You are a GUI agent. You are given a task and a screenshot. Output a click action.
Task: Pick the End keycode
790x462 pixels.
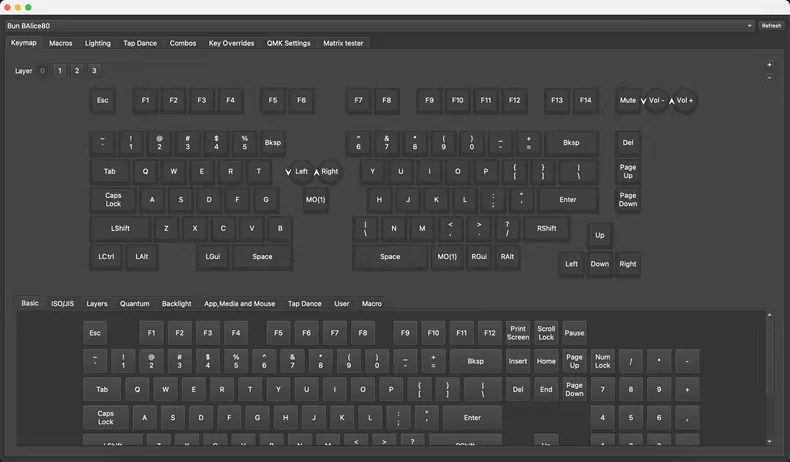pos(546,389)
